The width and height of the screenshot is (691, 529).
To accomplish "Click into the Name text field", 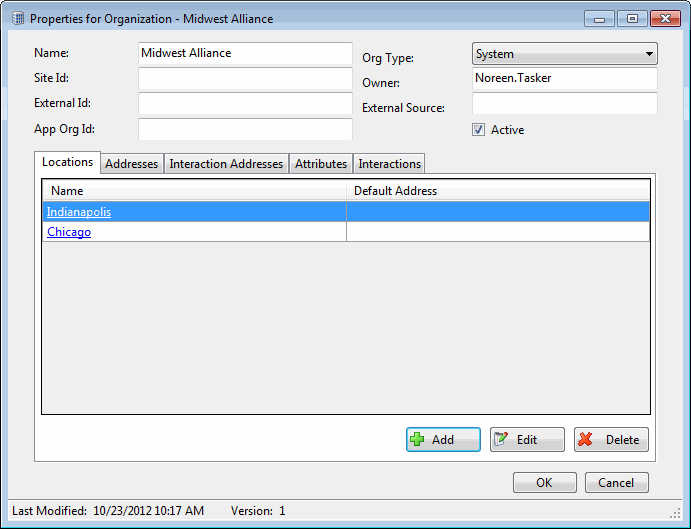I will tap(245, 53).
